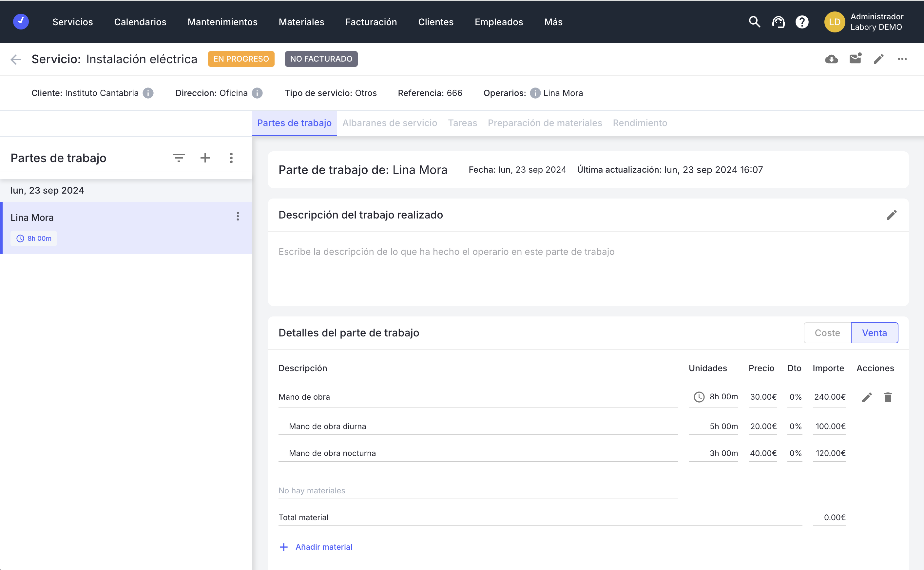
Task: Click the cloud download icon
Action: [831, 59]
